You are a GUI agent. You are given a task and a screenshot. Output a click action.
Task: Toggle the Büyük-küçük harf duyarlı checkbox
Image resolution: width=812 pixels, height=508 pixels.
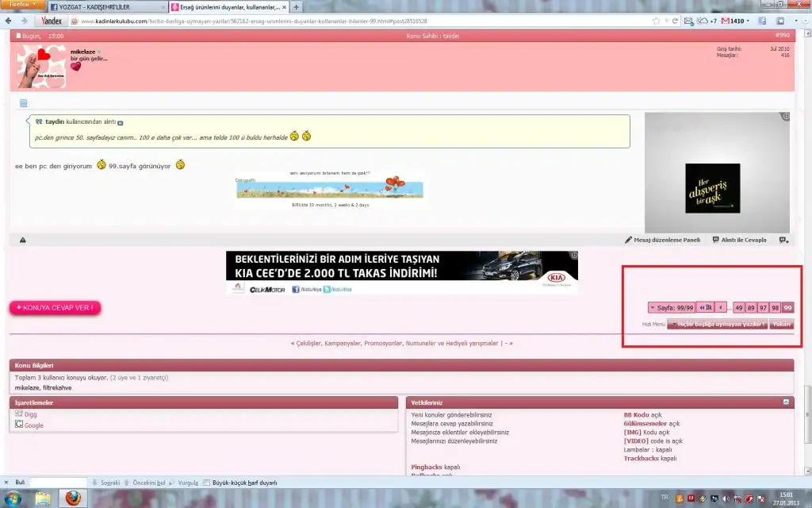point(207,483)
